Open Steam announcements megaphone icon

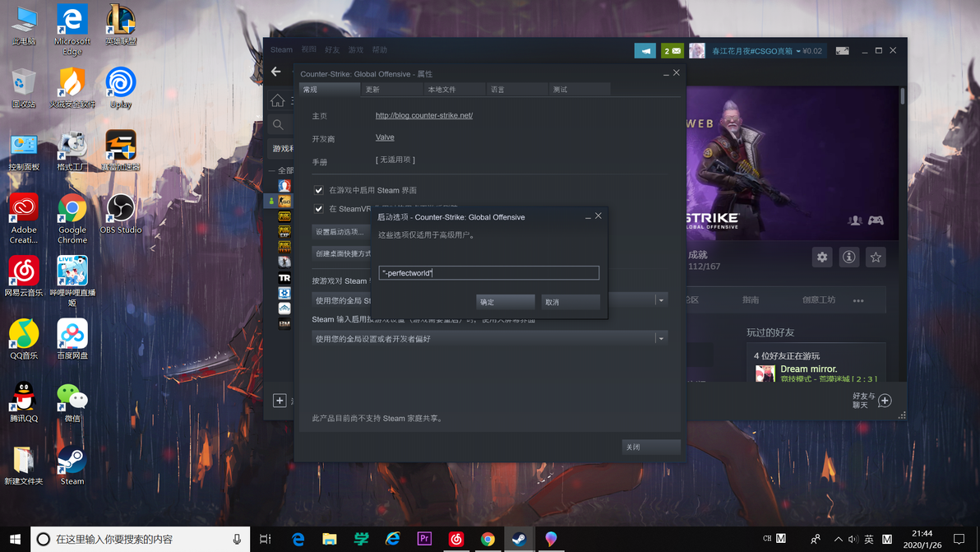(645, 51)
